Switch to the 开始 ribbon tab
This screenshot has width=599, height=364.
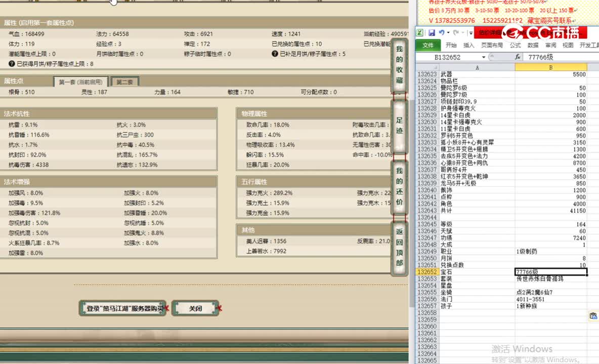[451, 45]
